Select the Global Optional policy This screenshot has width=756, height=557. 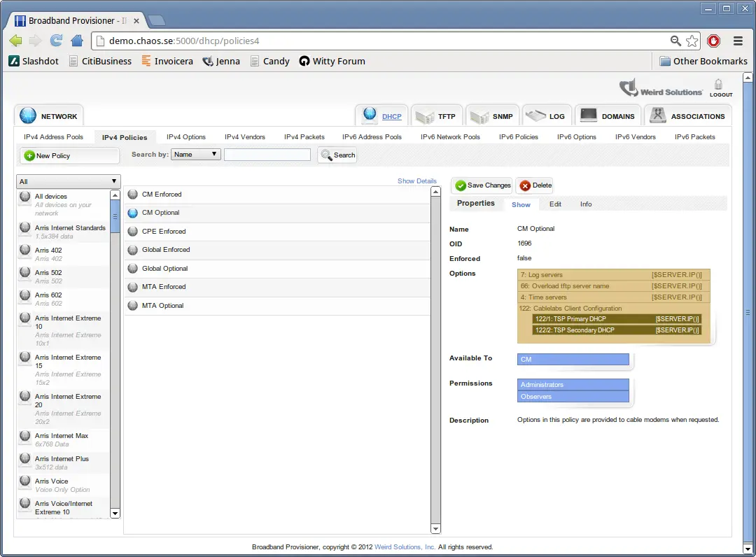point(164,269)
